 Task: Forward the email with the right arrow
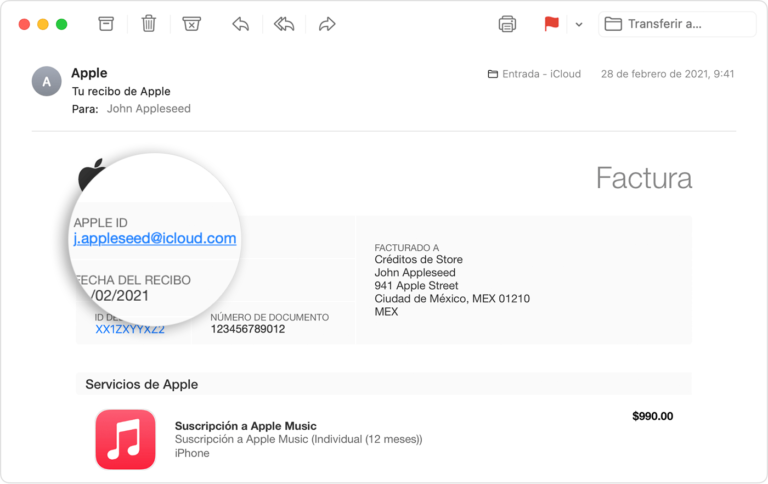tap(327, 24)
